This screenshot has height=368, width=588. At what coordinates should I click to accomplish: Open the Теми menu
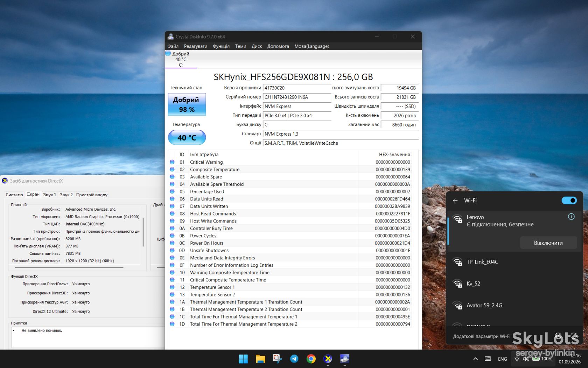240,46
